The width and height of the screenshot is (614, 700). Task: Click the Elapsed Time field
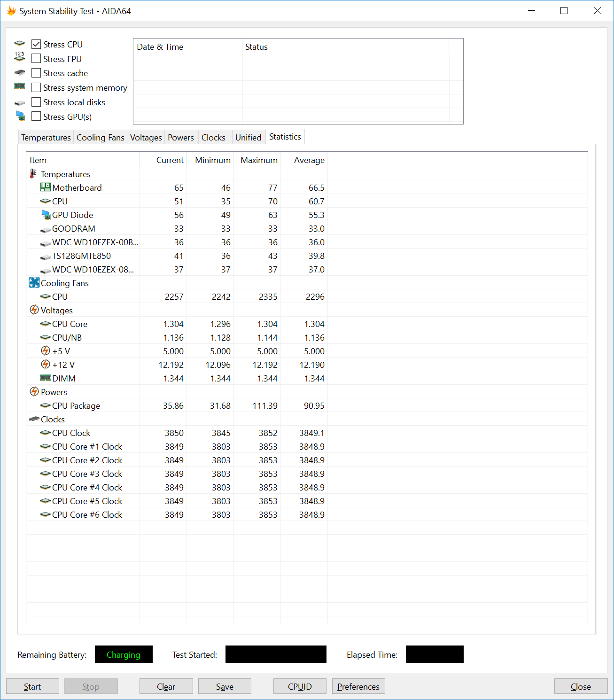pyautogui.click(x=435, y=654)
